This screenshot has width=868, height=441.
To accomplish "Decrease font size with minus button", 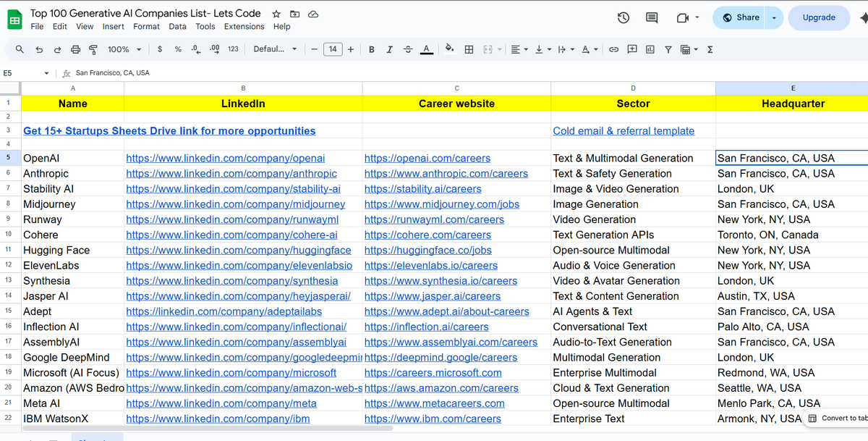I will tap(315, 49).
